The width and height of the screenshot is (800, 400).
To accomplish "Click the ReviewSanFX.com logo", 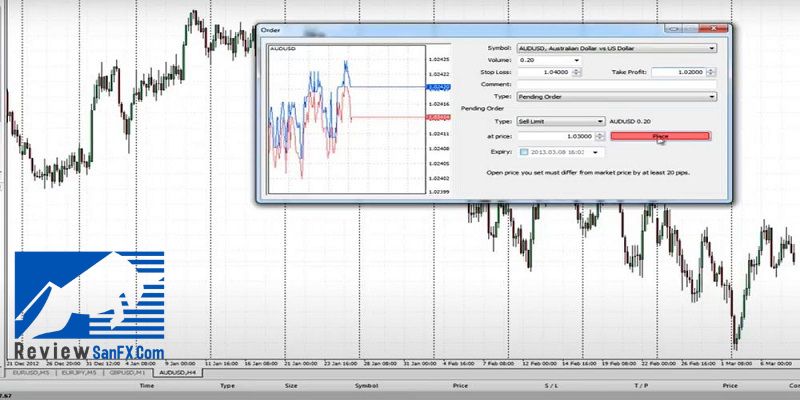I will [88, 310].
